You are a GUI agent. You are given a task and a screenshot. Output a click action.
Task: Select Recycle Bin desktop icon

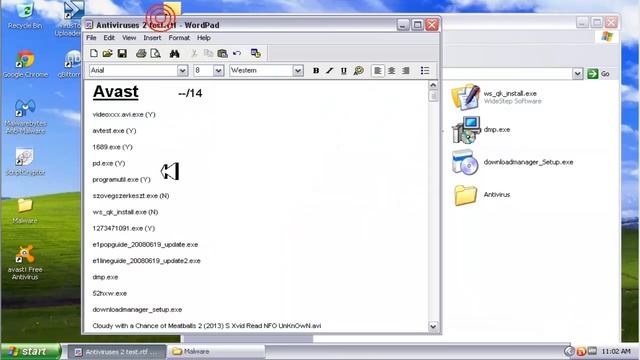click(25, 16)
